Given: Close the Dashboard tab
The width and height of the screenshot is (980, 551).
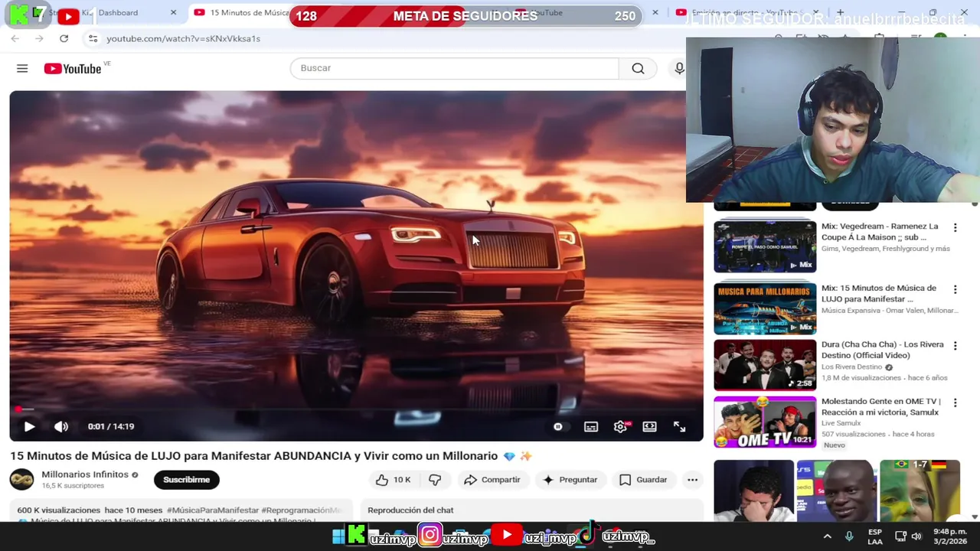Looking at the screenshot, I should tap(173, 13).
